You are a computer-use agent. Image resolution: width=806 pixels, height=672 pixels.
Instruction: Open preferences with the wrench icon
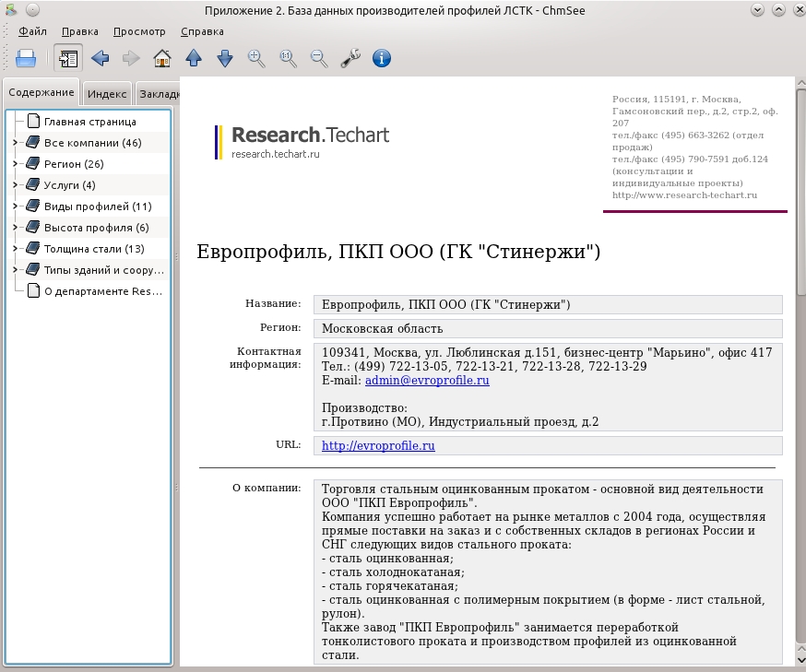tap(350, 58)
